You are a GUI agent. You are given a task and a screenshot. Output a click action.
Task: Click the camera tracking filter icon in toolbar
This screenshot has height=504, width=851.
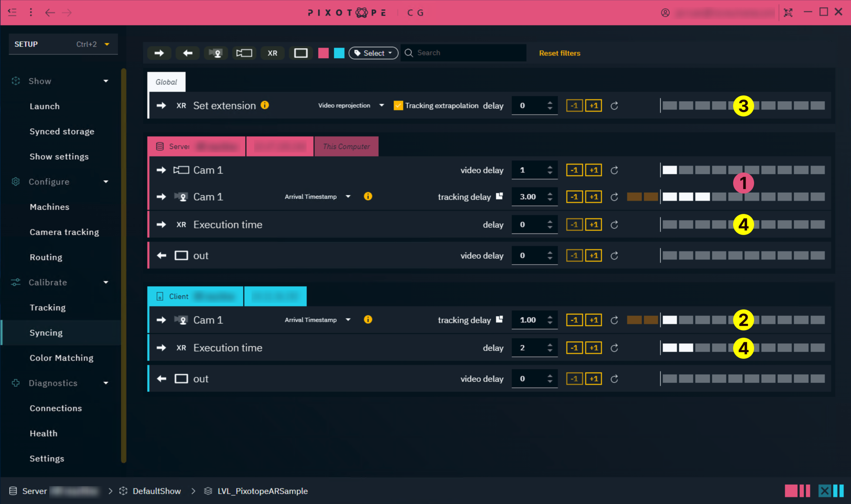(x=216, y=53)
